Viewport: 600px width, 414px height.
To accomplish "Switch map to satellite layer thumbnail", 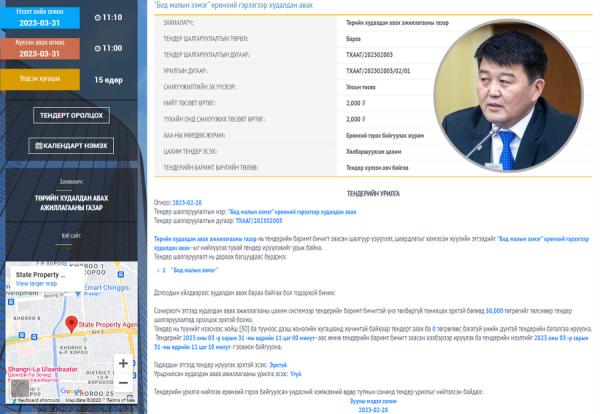I will click(x=20, y=388).
